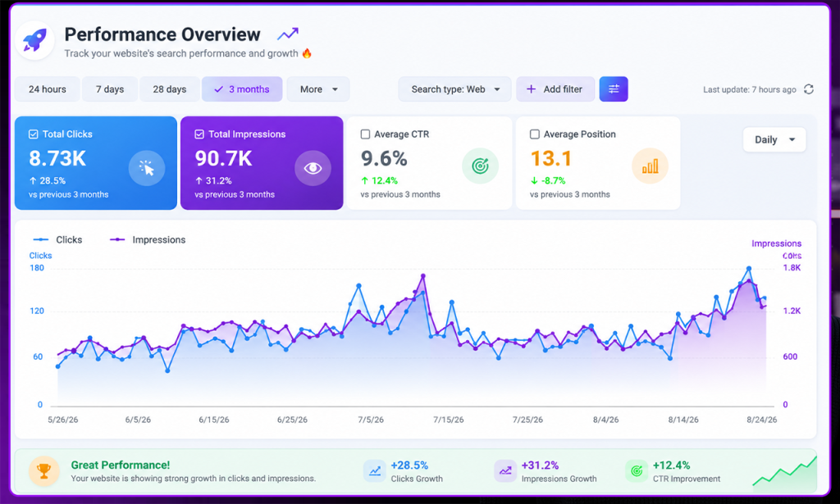The width and height of the screenshot is (840, 504).
Task: Click the Average CTR 9.6% card
Action: 430,163
